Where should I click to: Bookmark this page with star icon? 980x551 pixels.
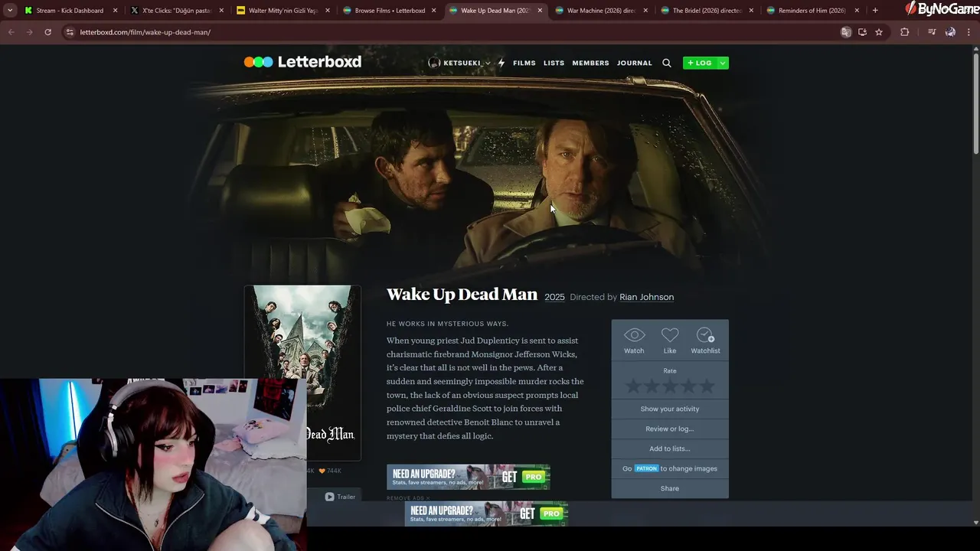[x=879, y=32]
